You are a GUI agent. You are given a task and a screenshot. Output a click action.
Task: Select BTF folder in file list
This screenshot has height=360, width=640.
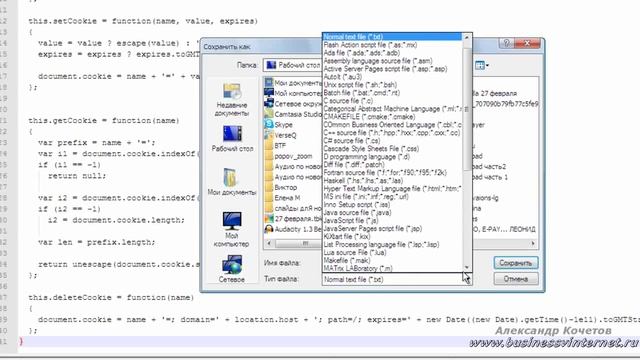pos(276,145)
